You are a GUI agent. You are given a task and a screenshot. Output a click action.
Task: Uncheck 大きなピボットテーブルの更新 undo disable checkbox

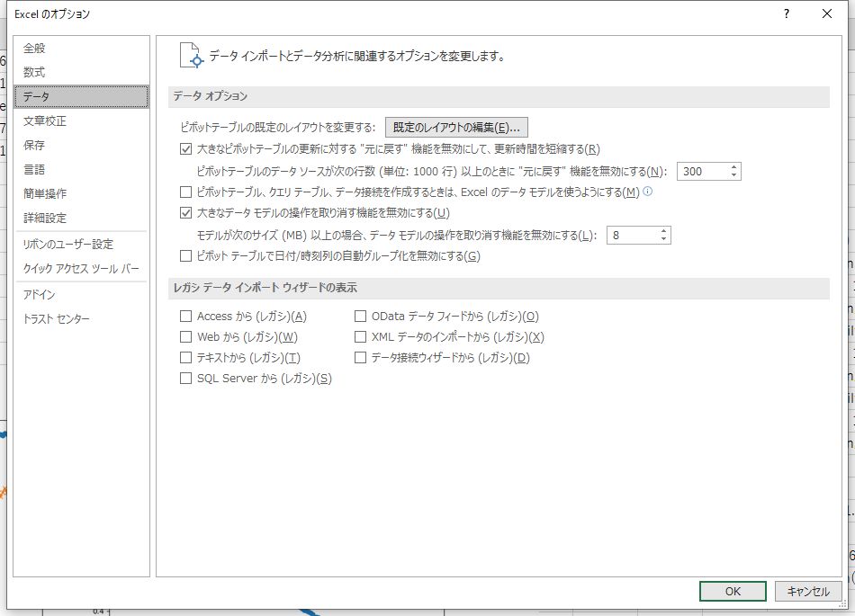[x=186, y=148]
